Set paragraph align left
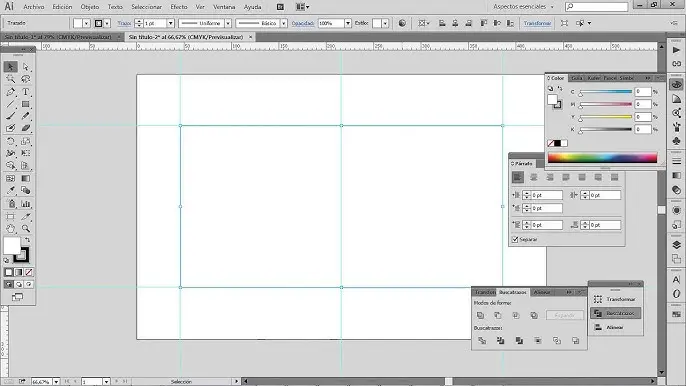Image resolution: width=686 pixels, height=386 pixels. click(518, 177)
